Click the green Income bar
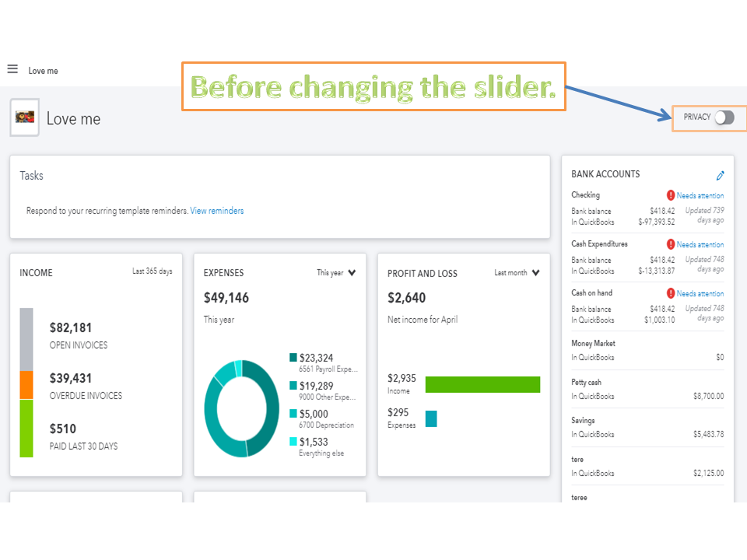The height and width of the screenshot is (560, 747). pos(482,384)
